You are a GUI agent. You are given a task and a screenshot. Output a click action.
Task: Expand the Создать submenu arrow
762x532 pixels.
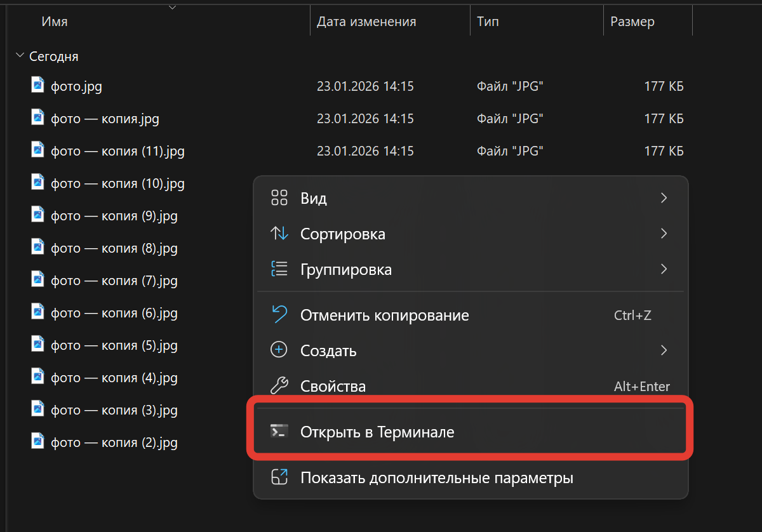coord(664,350)
